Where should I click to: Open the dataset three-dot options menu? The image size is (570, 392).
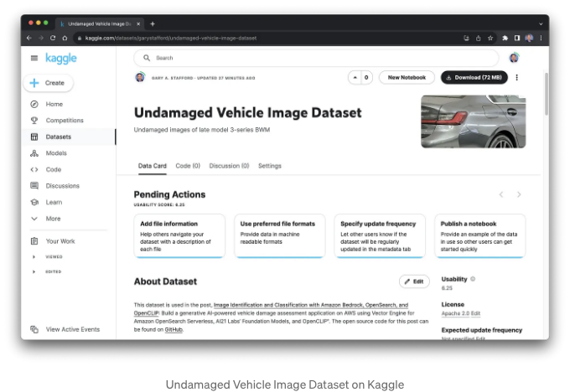click(x=516, y=77)
